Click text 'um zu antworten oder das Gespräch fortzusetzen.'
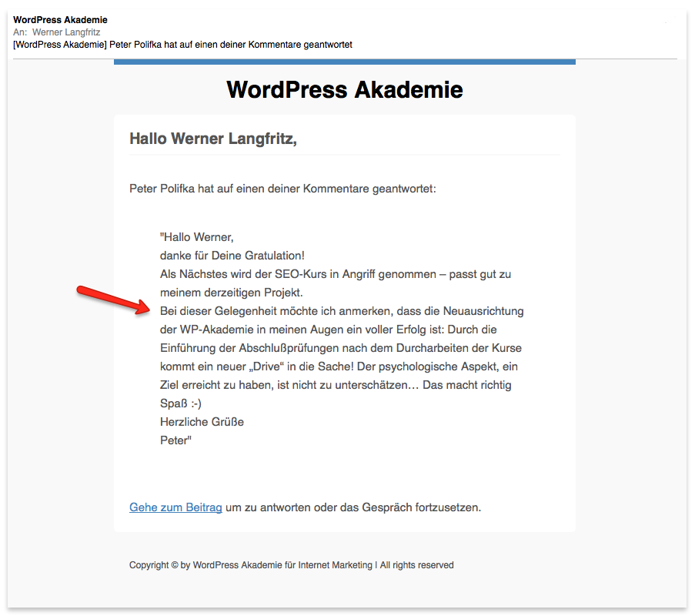This screenshot has width=695, height=616. (x=353, y=507)
